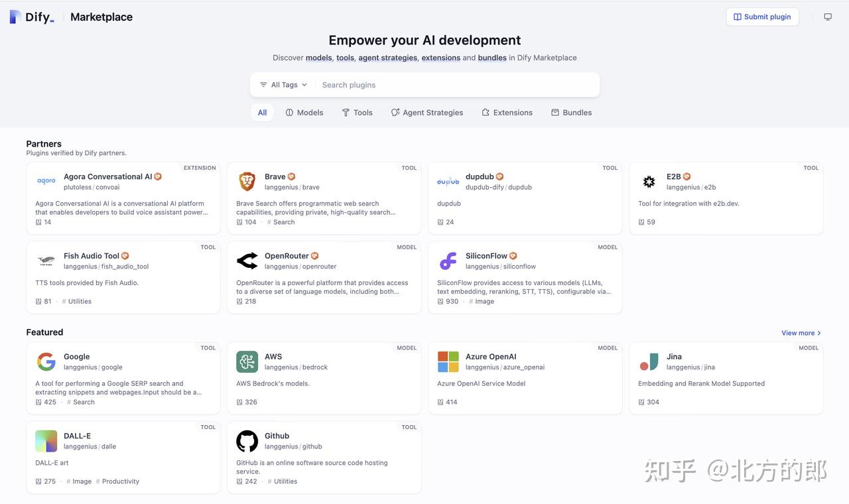The height and width of the screenshot is (504, 849).
Task: Click the filter icon beside All Tags
Action: point(263,85)
